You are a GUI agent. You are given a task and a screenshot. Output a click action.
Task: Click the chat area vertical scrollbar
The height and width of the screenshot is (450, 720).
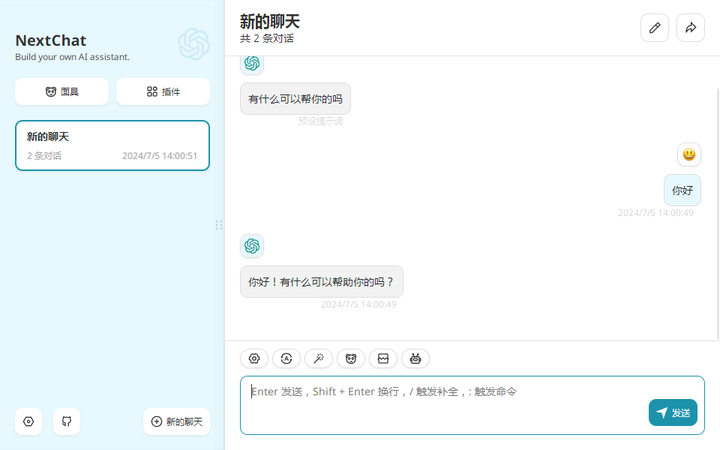coord(718,214)
